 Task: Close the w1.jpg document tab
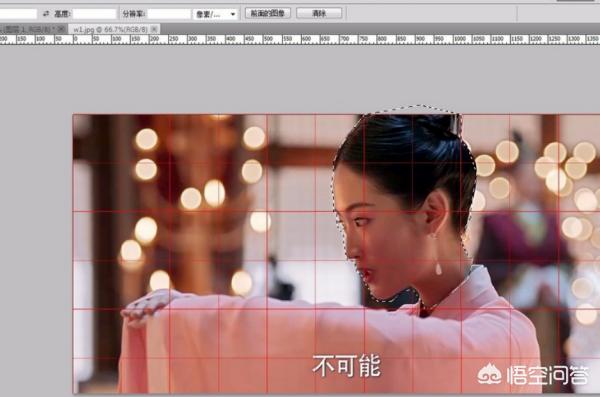coord(154,29)
